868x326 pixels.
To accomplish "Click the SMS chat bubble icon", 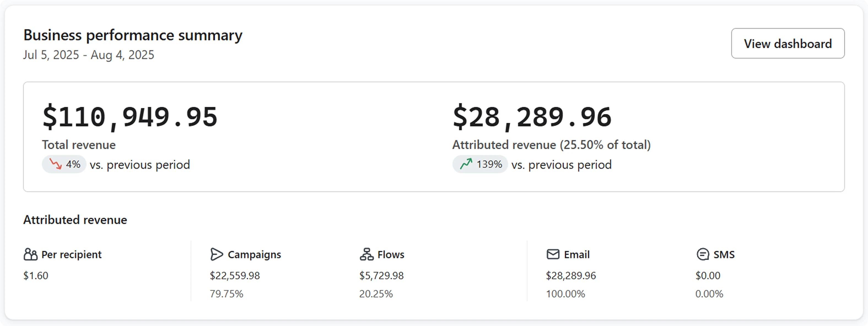I will tap(703, 254).
